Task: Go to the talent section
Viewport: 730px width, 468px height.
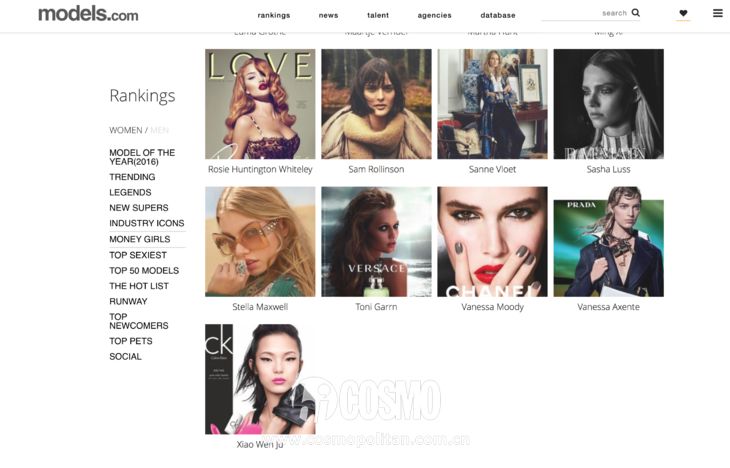Action: (x=378, y=15)
